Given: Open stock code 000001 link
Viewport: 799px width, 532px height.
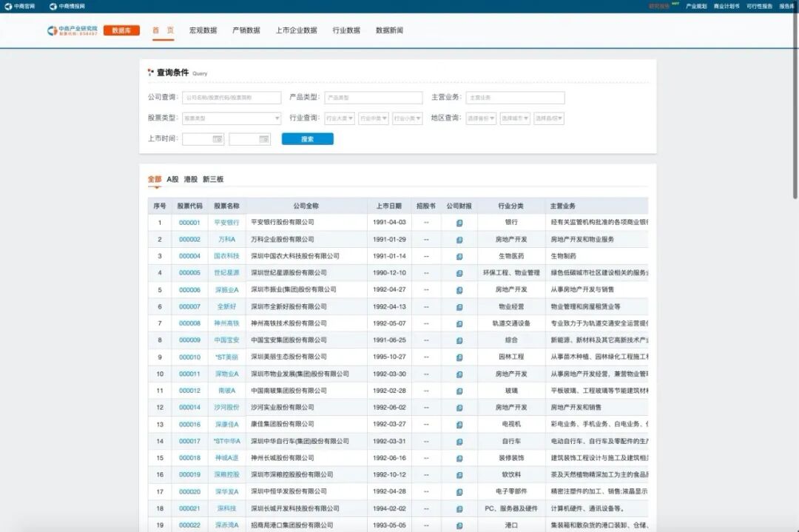Looking at the screenshot, I should pyautogui.click(x=189, y=223).
